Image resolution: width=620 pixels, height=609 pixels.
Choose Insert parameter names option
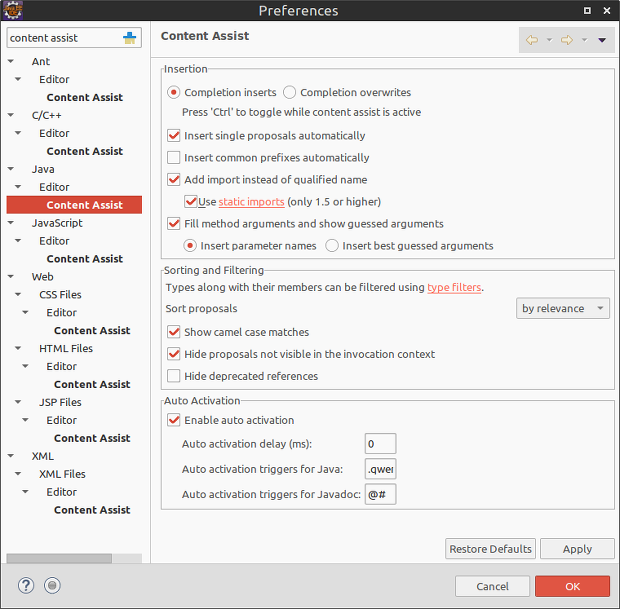pyautogui.click(x=190, y=246)
